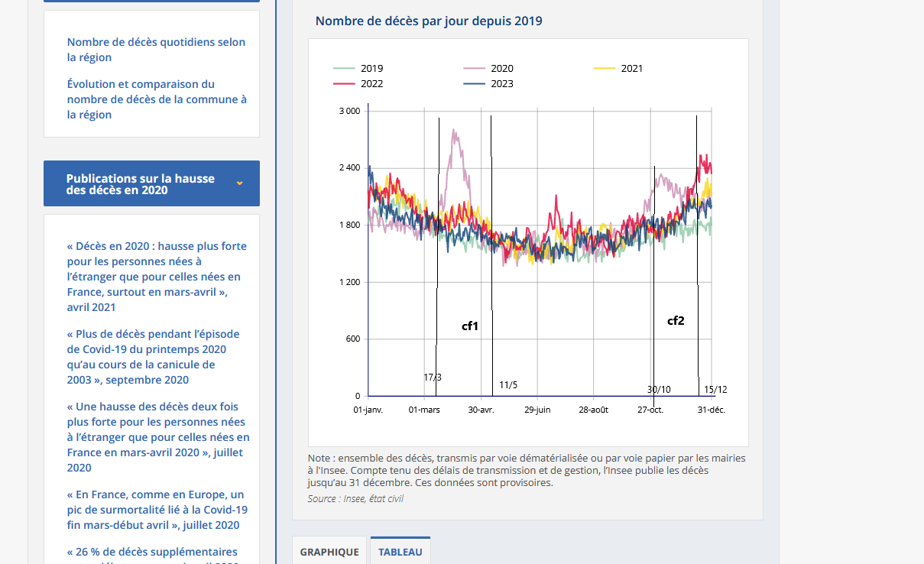Hide the 2023 series via legend
Viewport: 924px width, 564px height.
pyautogui.click(x=488, y=83)
